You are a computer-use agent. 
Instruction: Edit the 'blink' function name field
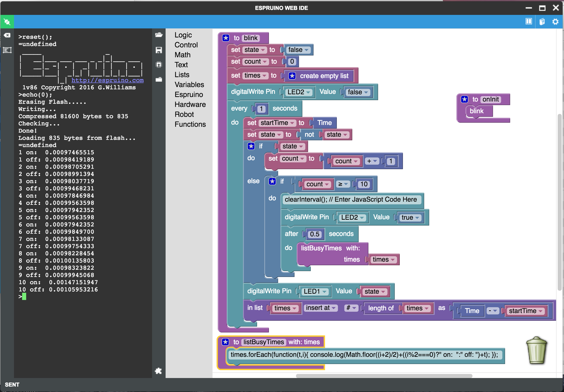[251, 38]
